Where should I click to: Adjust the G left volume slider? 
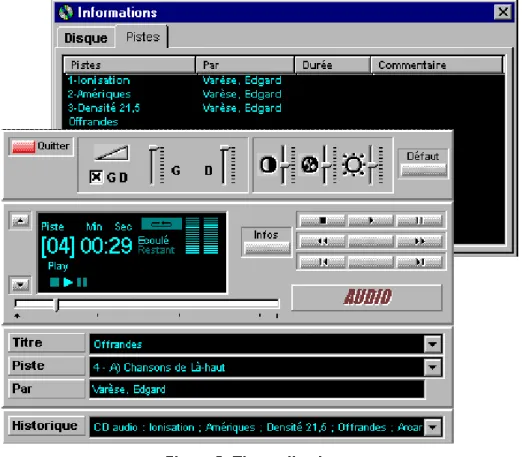click(153, 165)
